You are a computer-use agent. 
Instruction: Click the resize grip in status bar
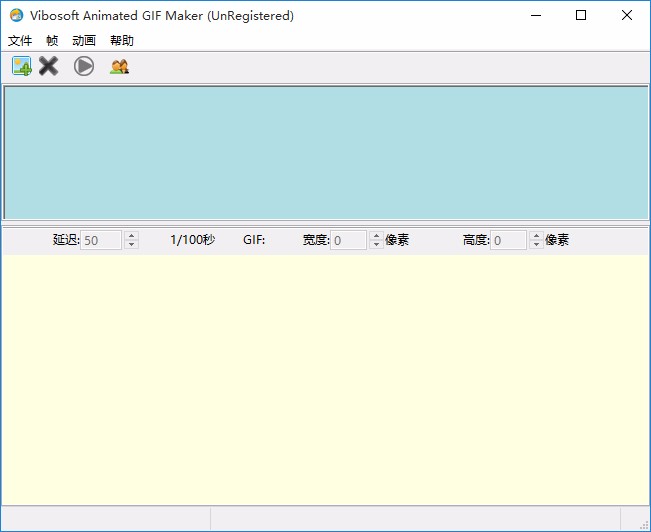[644, 525]
